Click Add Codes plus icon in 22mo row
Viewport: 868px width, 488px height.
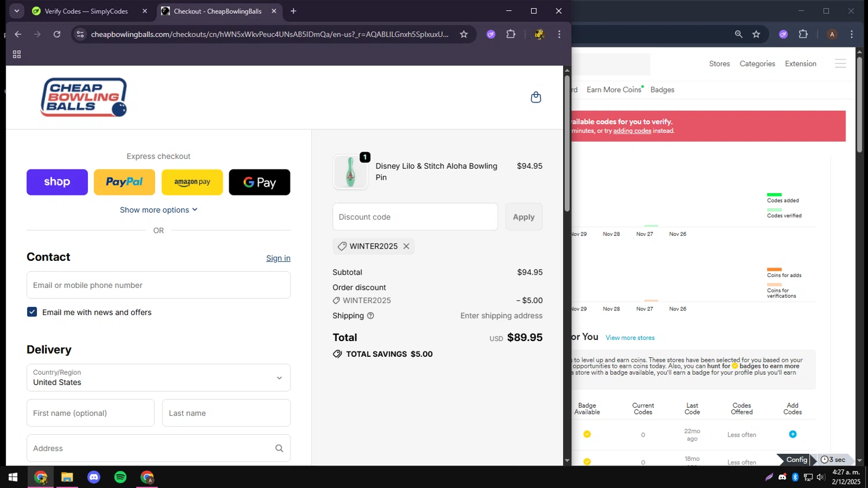pos(793,434)
